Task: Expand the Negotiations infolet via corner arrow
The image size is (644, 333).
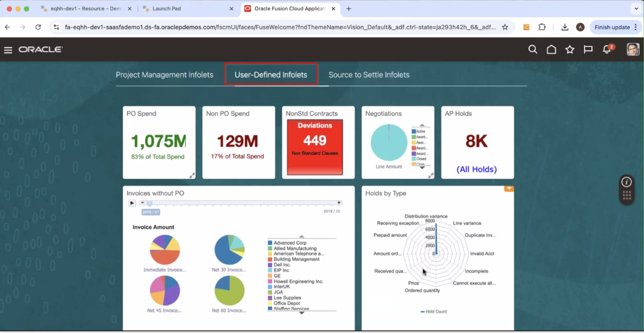Action: point(431,175)
